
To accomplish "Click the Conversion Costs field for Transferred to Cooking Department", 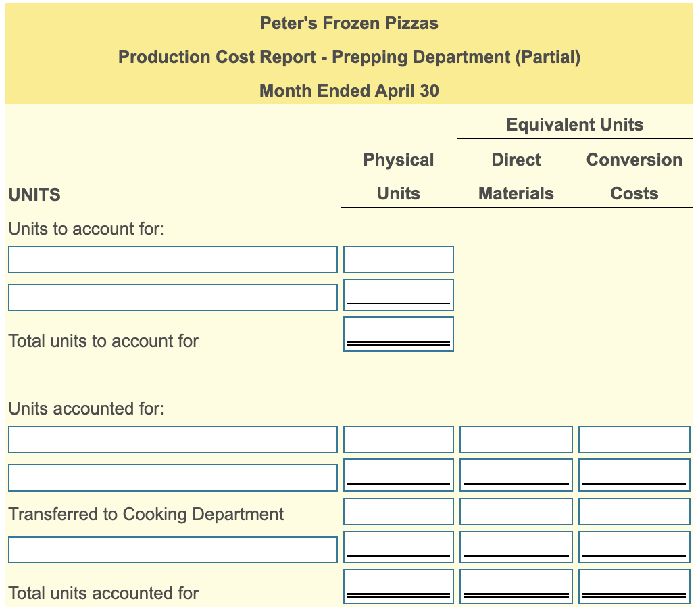I will tap(633, 511).
